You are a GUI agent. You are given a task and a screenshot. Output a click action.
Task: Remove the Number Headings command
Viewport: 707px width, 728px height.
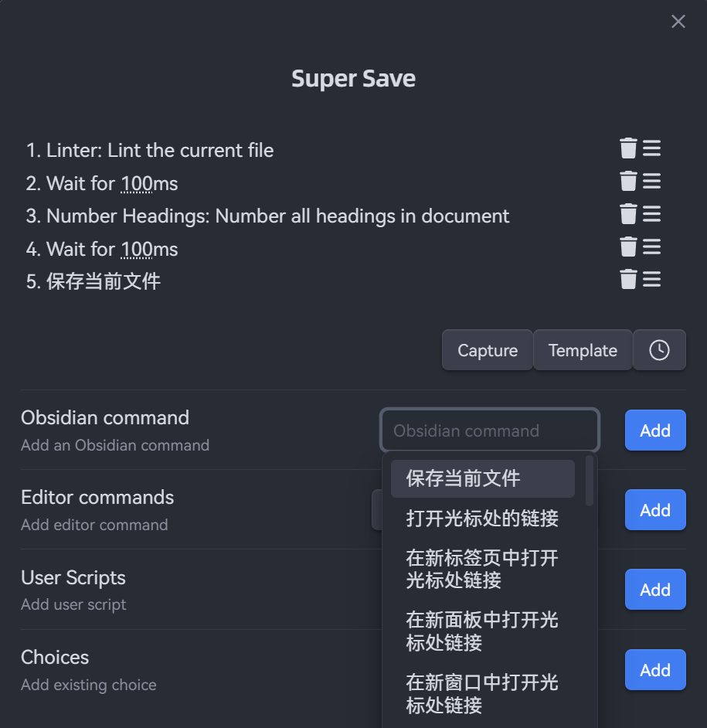coord(628,214)
